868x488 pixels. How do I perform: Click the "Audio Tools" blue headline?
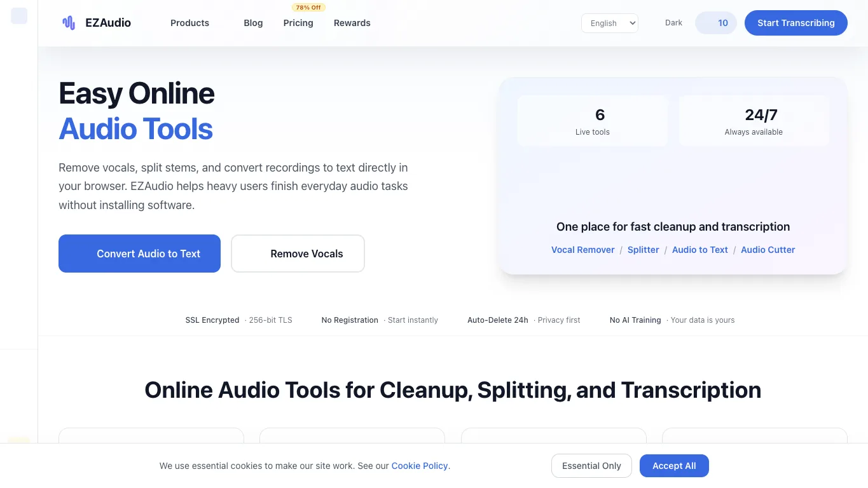pos(135,129)
